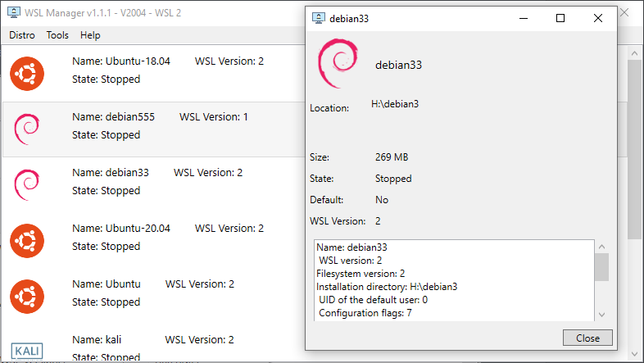This screenshot has height=363, width=644.
Task: Click Default value 'No'
Action: (x=382, y=200)
